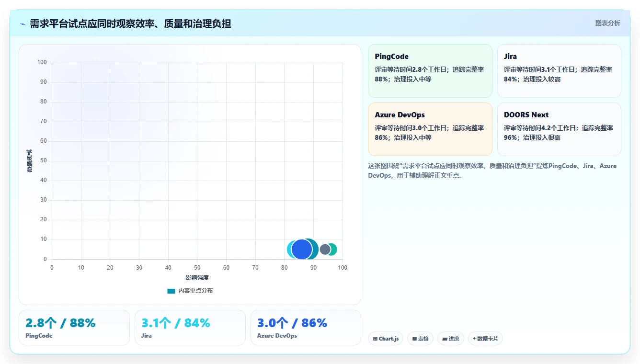The image size is (640, 364).
Task: Click the PingCode label under 2.8个 / 88%
Action: (x=39, y=336)
